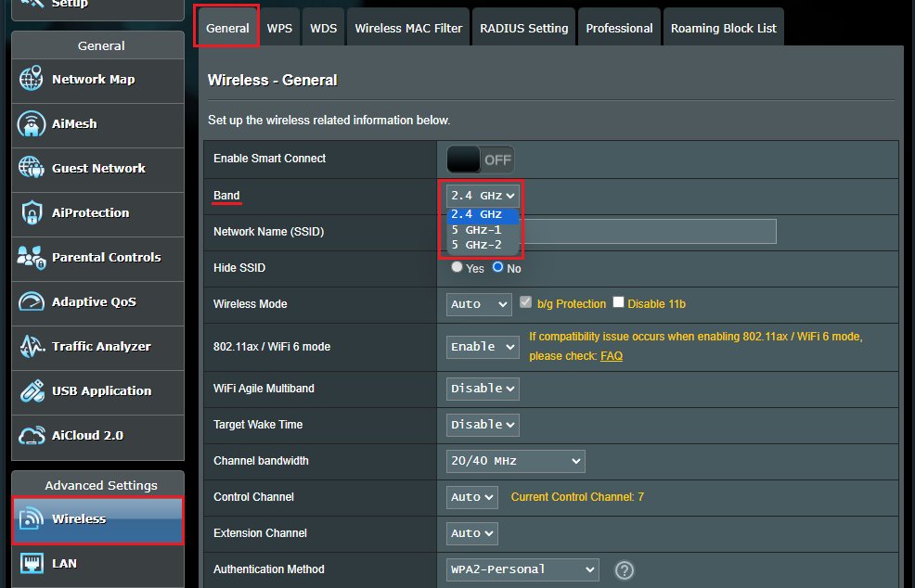Click the Wireless signal icon
Viewport: 915px width, 588px height.
(x=31, y=518)
